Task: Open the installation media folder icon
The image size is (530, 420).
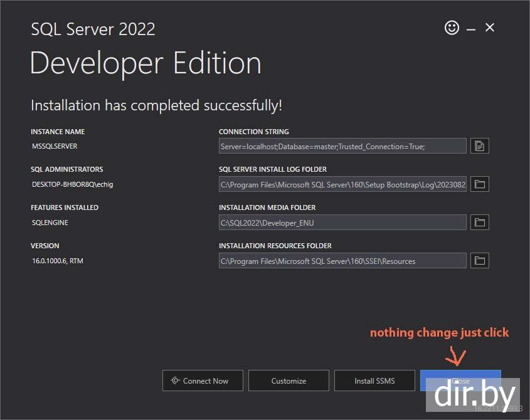Action: pos(480,223)
